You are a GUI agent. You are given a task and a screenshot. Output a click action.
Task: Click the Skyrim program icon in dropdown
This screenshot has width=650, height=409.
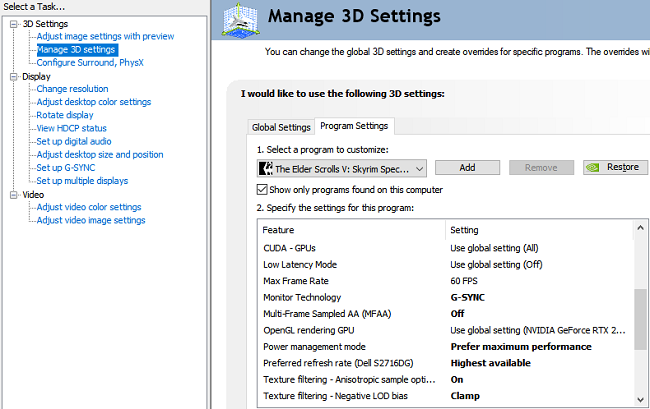point(265,168)
